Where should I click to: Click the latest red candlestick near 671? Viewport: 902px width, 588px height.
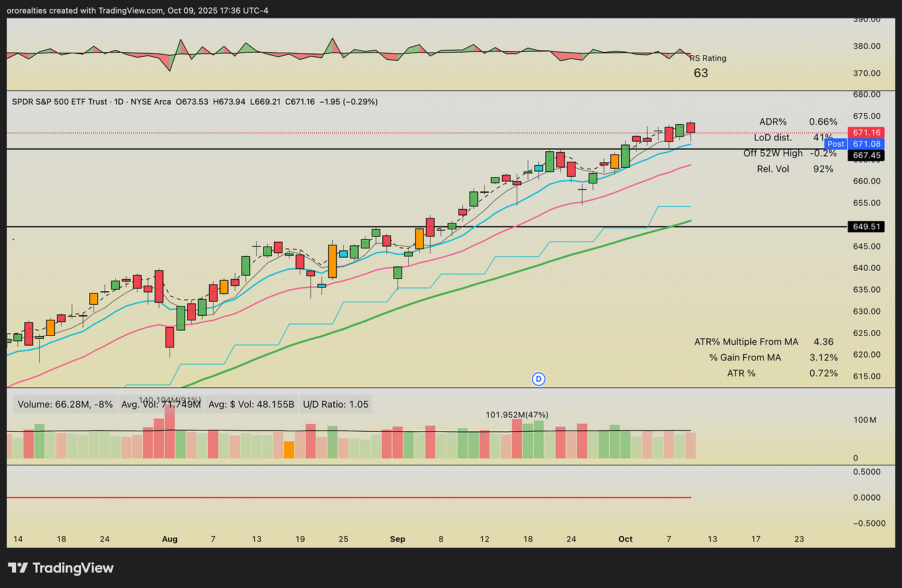point(691,127)
